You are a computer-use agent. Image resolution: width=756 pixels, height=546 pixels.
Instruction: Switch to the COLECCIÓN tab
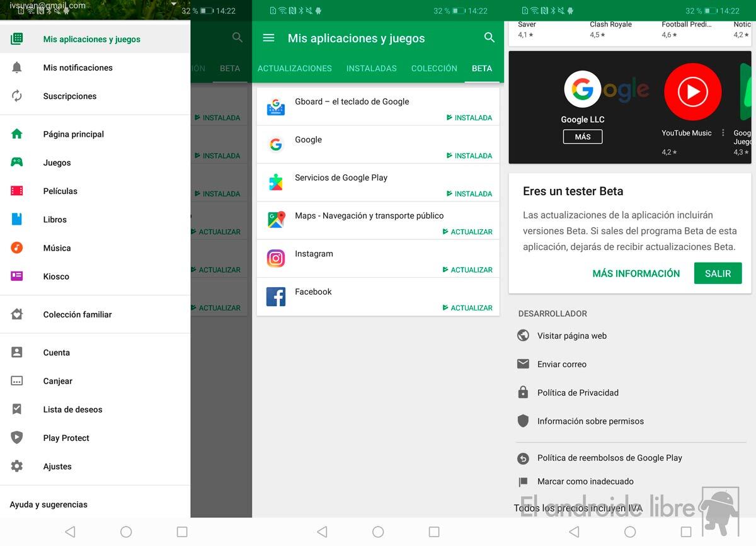[x=434, y=68]
